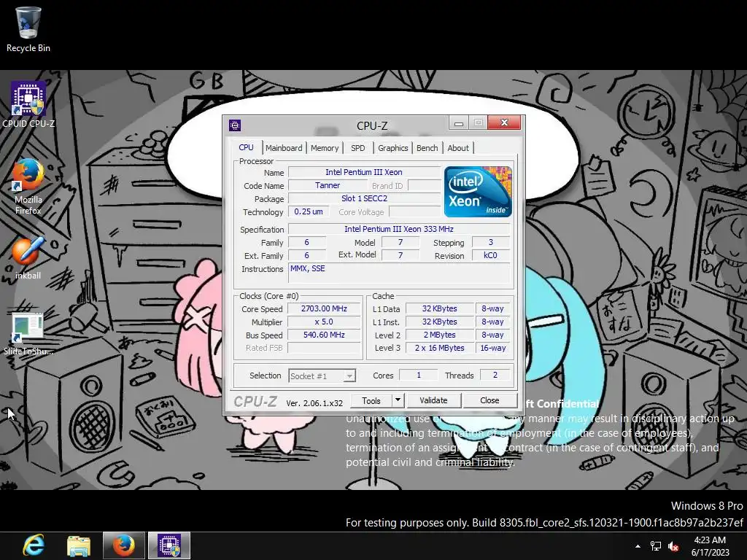The width and height of the screenshot is (747, 560).
Task: Click the CPU-Z title bar app icon
Action: coord(234,125)
